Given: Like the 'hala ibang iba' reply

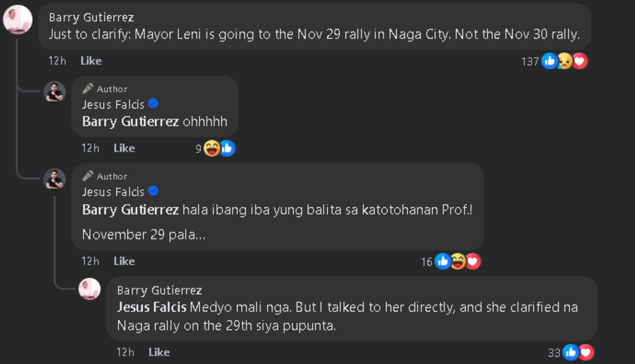Looking at the screenshot, I should pyautogui.click(x=124, y=261).
